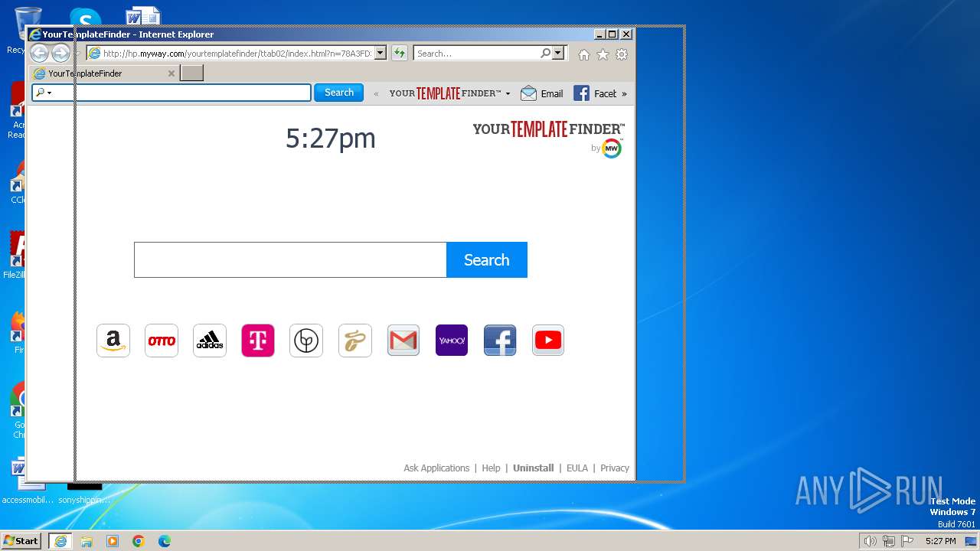
Task: Click the Facebook toolbar icon
Action: (x=582, y=93)
